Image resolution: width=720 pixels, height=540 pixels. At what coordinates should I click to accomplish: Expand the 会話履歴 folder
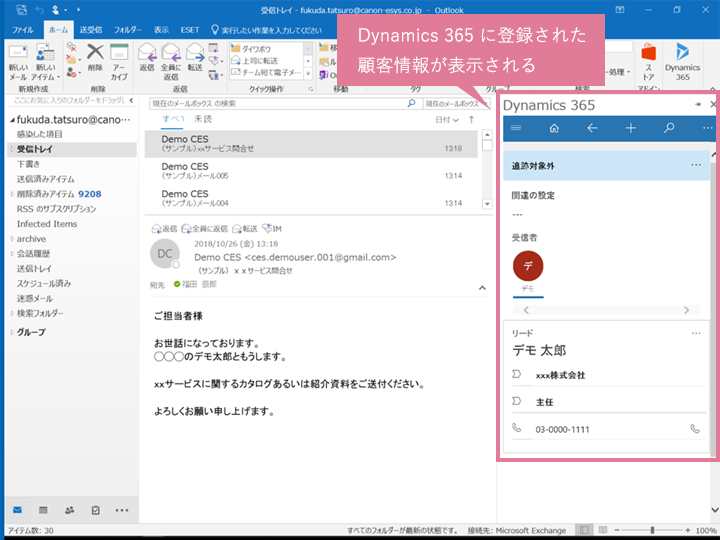pyautogui.click(x=12, y=253)
